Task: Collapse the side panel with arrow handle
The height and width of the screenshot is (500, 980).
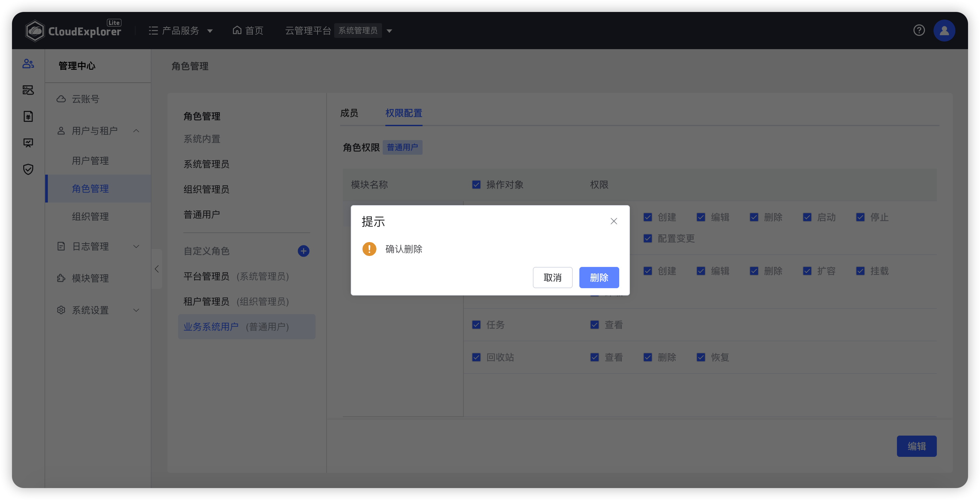Action: (157, 269)
